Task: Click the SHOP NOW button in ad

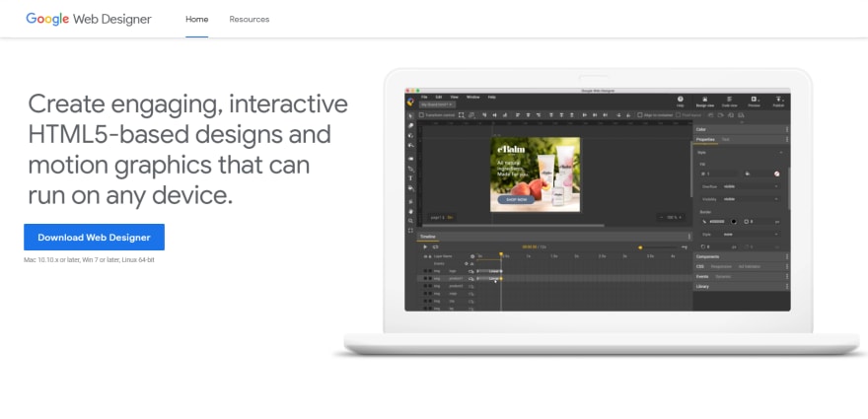Action: coord(516,199)
